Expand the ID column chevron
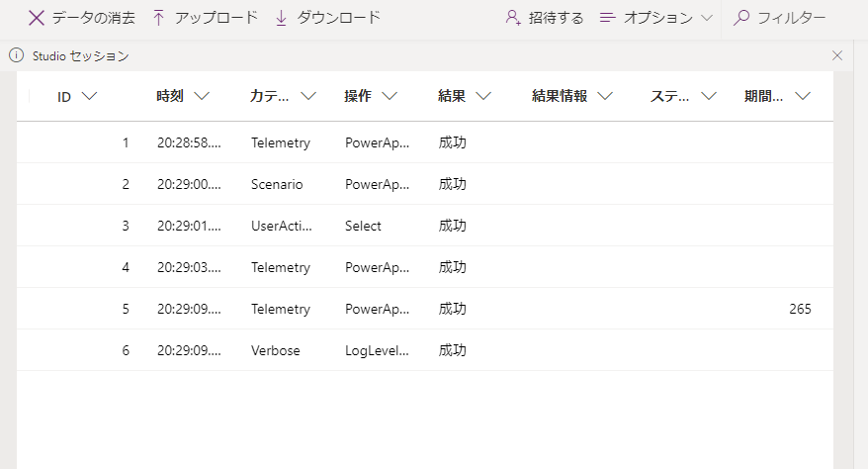Viewport: 868px width, 469px height. point(89,96)
